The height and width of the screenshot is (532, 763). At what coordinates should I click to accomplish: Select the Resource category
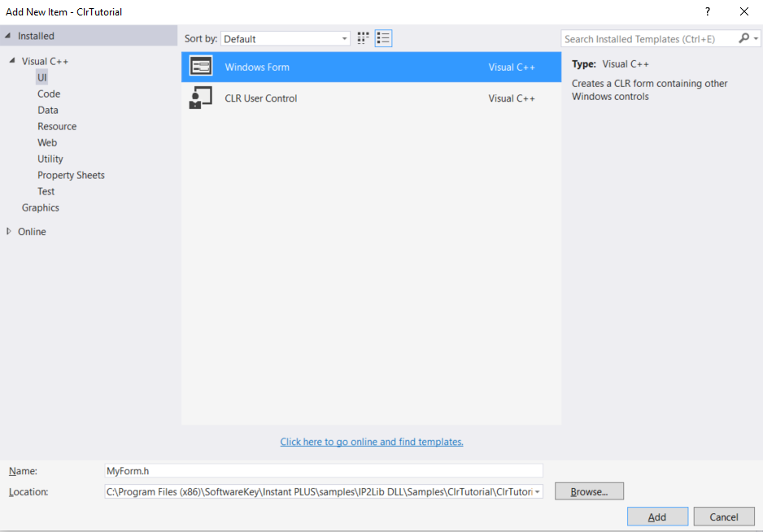pyautogui.click(x=57, y=126)
